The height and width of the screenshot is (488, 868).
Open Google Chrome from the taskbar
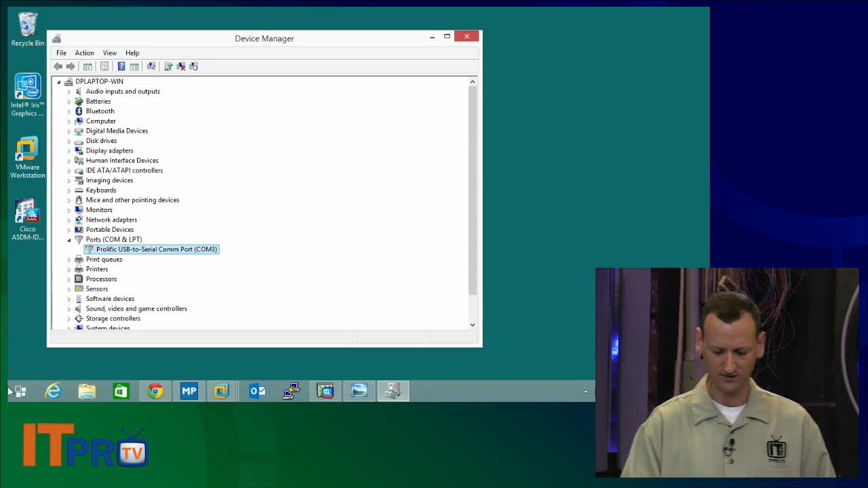click(155, 391)
